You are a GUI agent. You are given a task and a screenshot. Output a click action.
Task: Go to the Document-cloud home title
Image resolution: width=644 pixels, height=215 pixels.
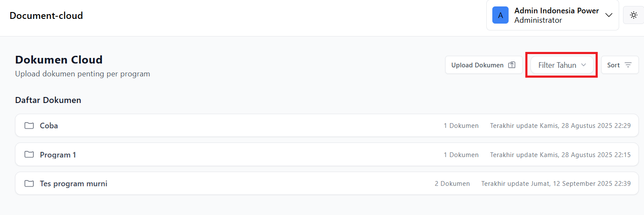tap(46, 16)
